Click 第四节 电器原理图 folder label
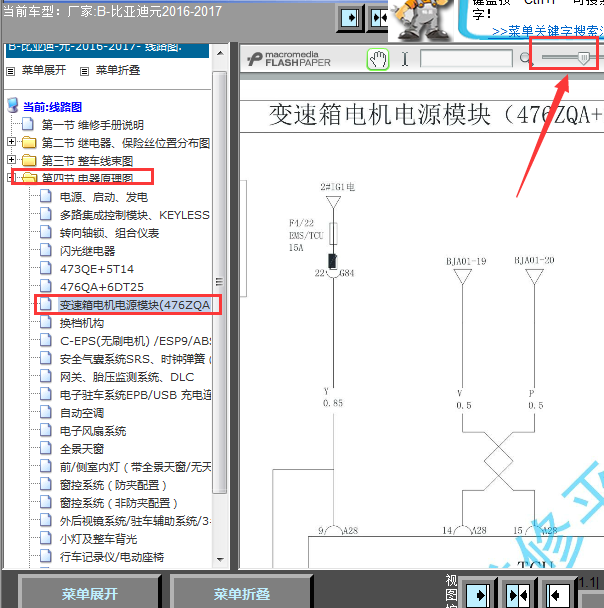The height and width of the screenshot is (608, 604). [87, 178]
